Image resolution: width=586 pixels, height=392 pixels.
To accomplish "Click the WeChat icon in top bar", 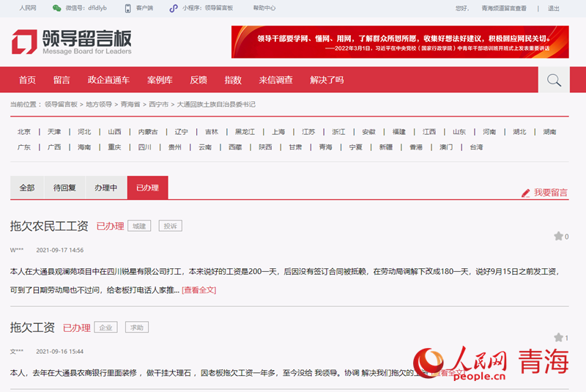I will pyautogui.click(x=56, y=8).
